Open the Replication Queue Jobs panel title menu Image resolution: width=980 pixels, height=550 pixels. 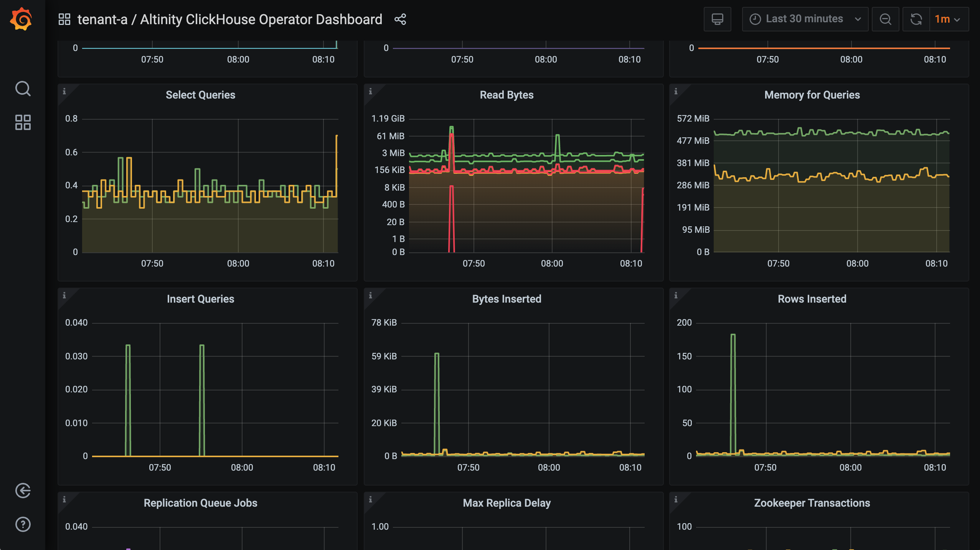200,503
